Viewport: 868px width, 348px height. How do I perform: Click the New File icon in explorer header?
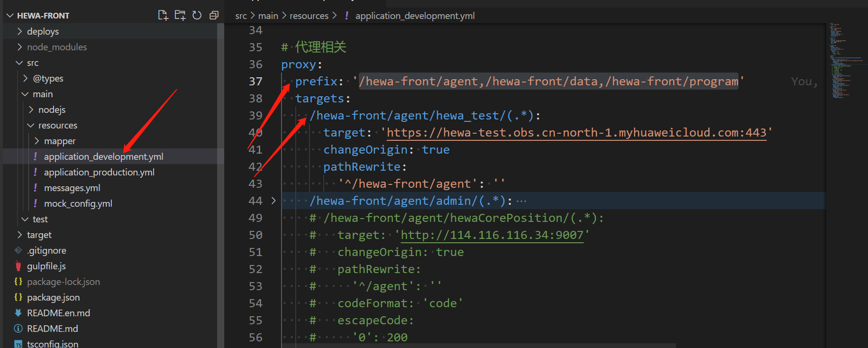(x=163, y=15)
